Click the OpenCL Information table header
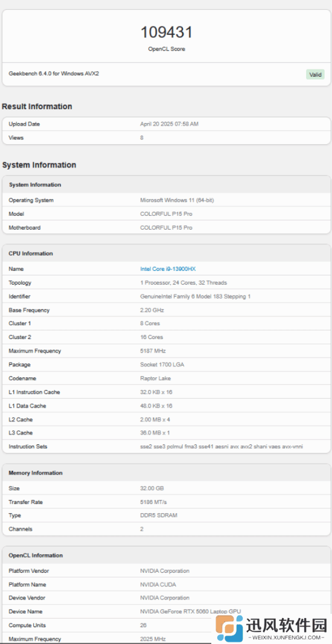Viewport: 332px width, 644px height. click(166, 555)
